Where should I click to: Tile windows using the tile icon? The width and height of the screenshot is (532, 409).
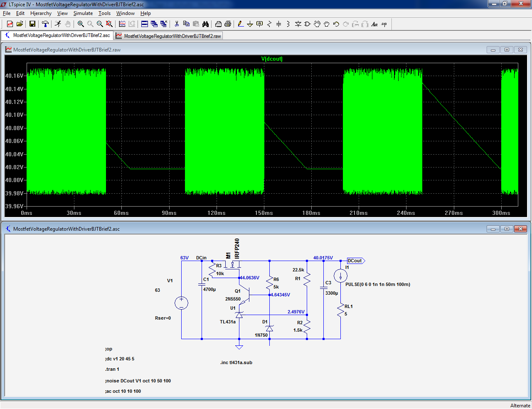145,24
